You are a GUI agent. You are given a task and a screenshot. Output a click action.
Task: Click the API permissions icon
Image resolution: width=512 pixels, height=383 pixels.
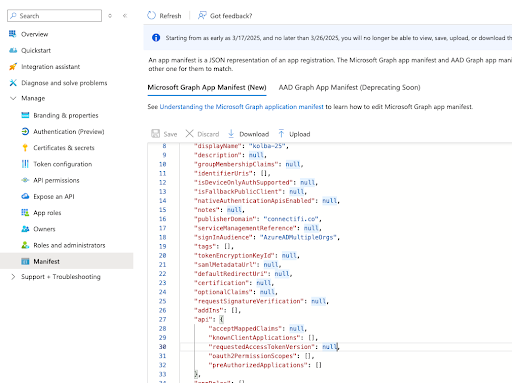(x=25, y=180)
